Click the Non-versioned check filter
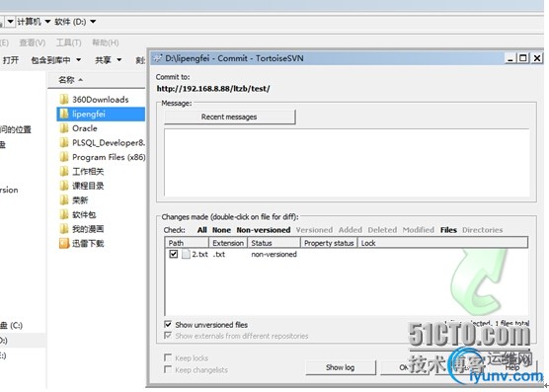Screen dimensions: 549x392 [264, 230]
